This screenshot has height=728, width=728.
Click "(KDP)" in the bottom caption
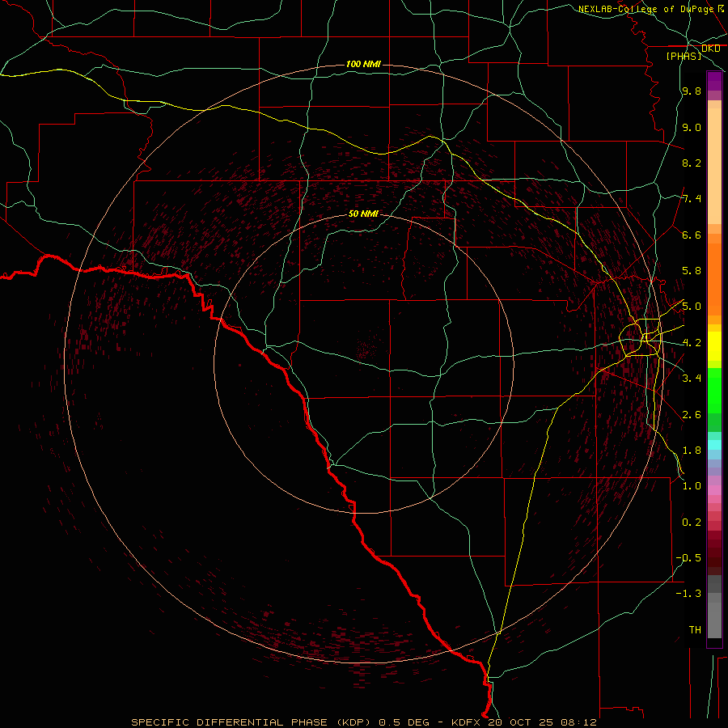[353, 722]
